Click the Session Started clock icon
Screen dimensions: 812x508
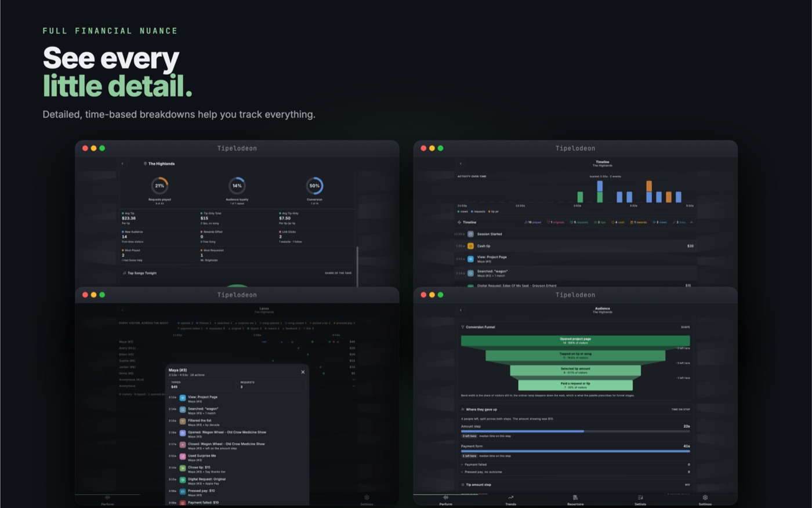tap(470, 234)
